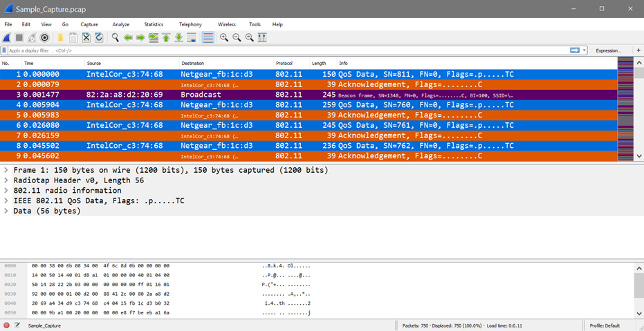The height and width of the screenshot is (331, 644).
Task: Click the hex pane scroll up arrow
Action: (638, 268)
